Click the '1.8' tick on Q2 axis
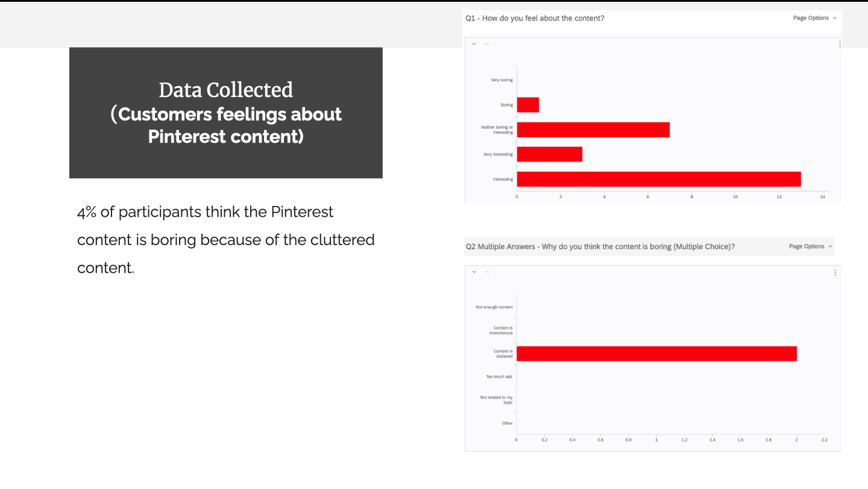868x489 pixels. 769,440
